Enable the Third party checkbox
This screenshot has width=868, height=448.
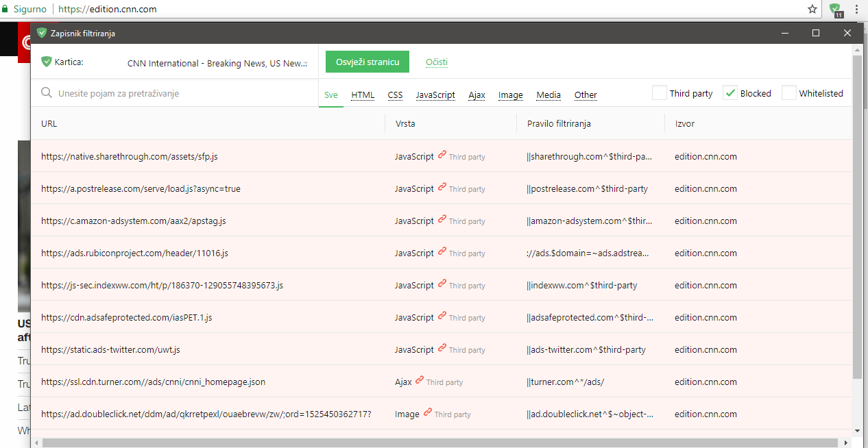(659, 92)
